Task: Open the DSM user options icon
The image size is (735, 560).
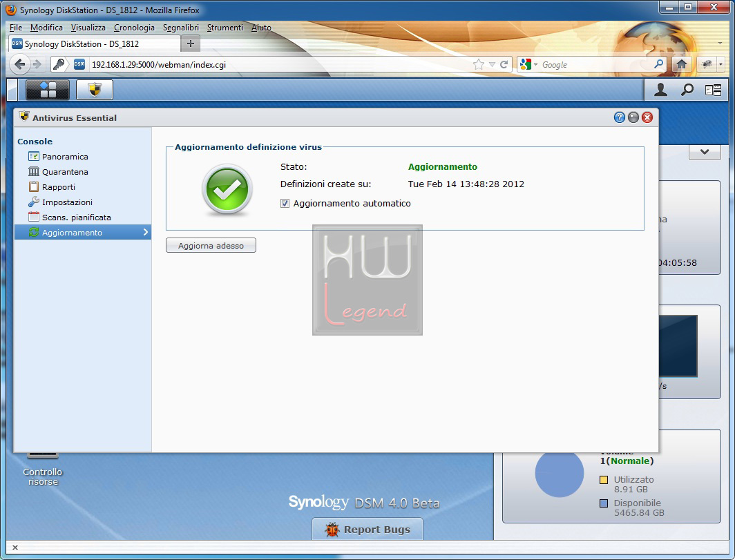Action: [660, 90]
